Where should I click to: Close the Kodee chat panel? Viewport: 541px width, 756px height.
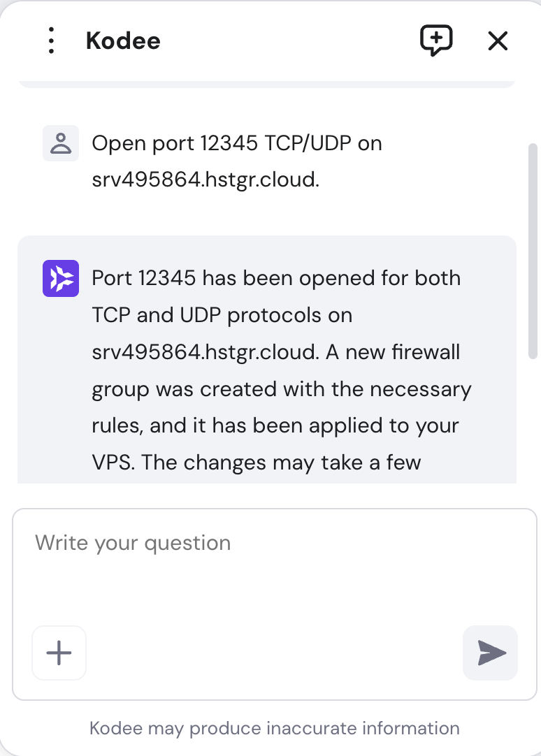[498, 41]
